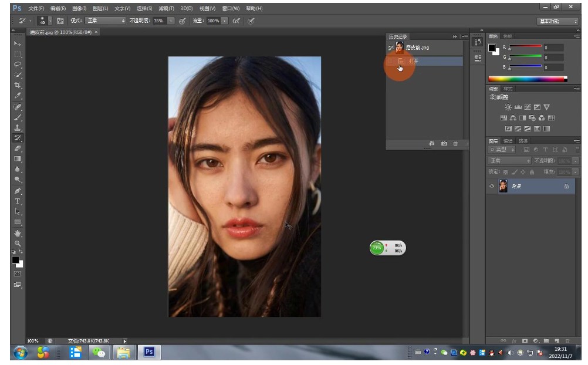The width and height of the screenshot is (588, 365).
Task: Toggle lock transparent pixels in Layers panel
Action: pyautogui.click(x=505, y=172)
